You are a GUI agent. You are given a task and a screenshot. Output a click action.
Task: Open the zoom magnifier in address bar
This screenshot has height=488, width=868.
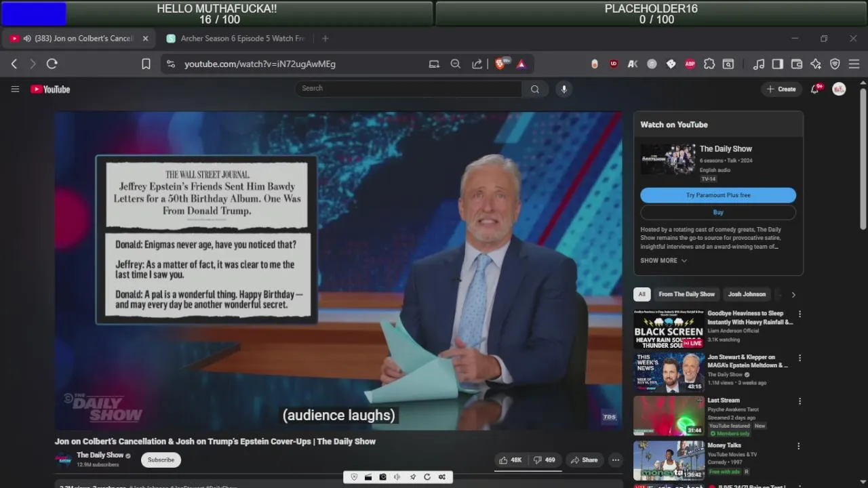click(x=456, y=64)
